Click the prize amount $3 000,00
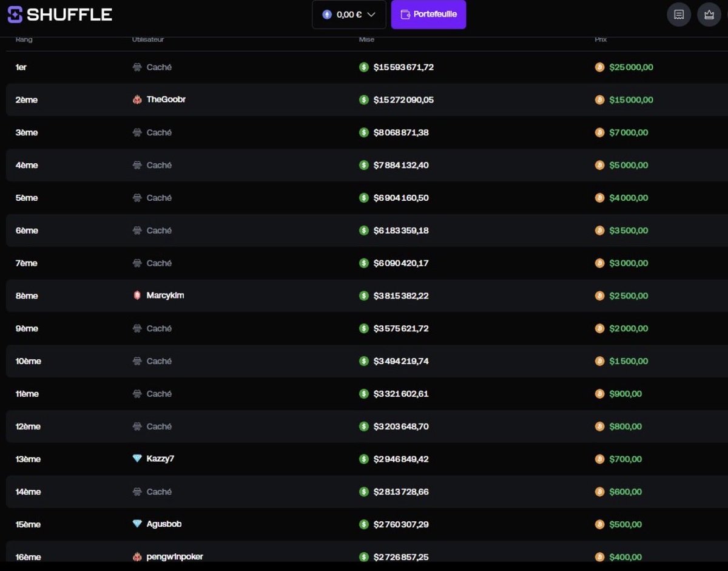Image resolution: width=728 pixels, height=571 pixels. (x=629, y=263)
